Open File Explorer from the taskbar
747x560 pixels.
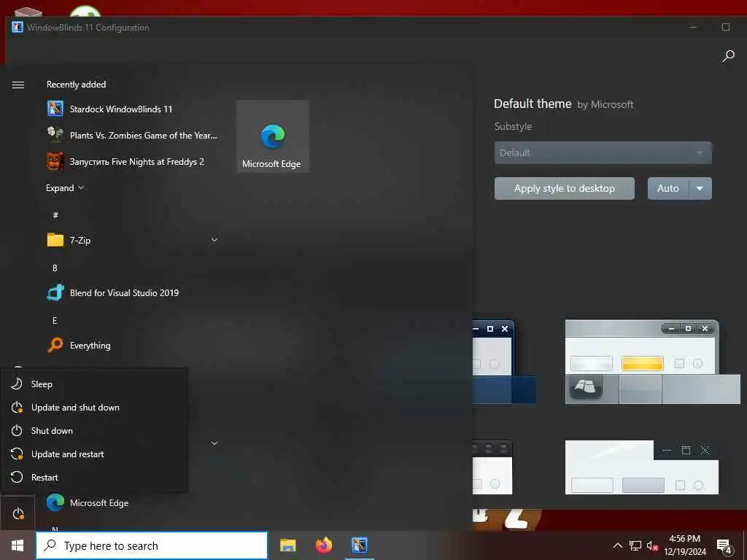tap(287, 545)
